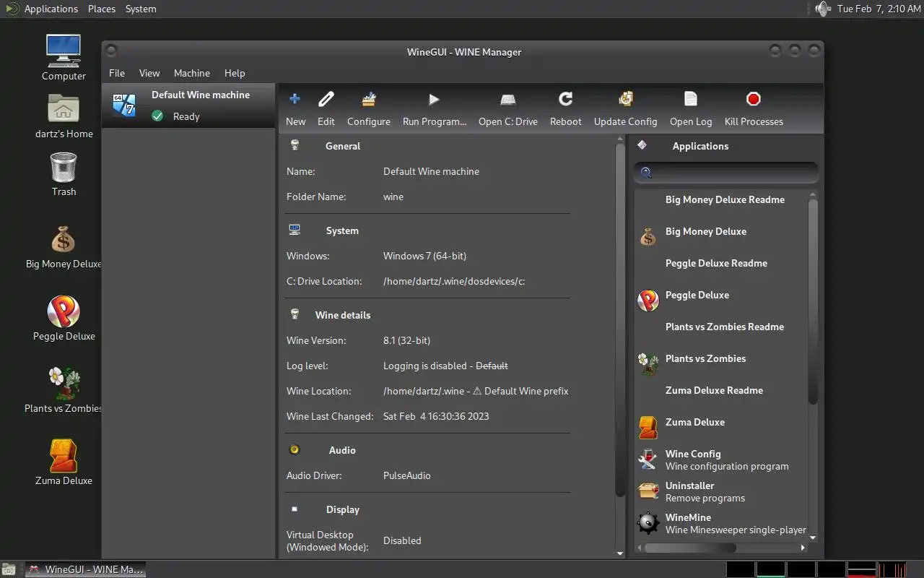
Task: Click the PulseAudio audio driver value
Action: click(x=406, y=475)
